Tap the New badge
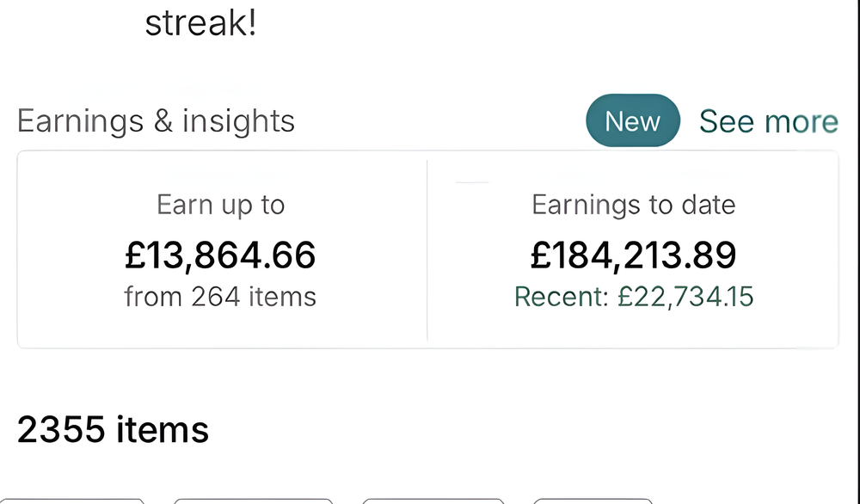Screen dimensions: 860x504 [x=632, y=121]
